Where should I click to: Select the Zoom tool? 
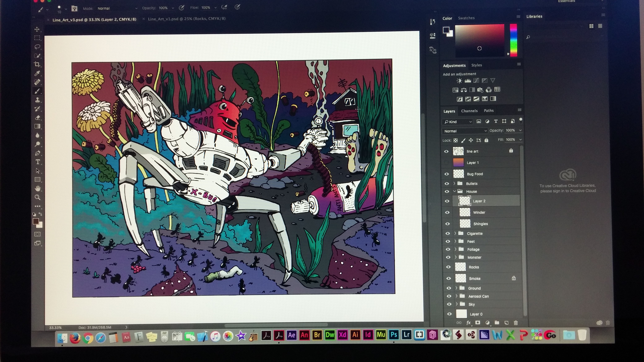(x=37, y=197)
